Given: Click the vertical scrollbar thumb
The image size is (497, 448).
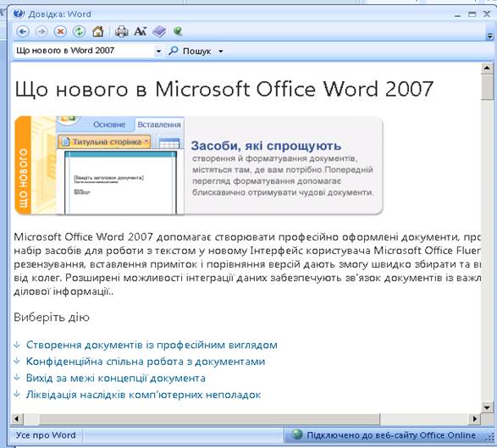Looking at the screenshot, I should [x=487, y=86].
